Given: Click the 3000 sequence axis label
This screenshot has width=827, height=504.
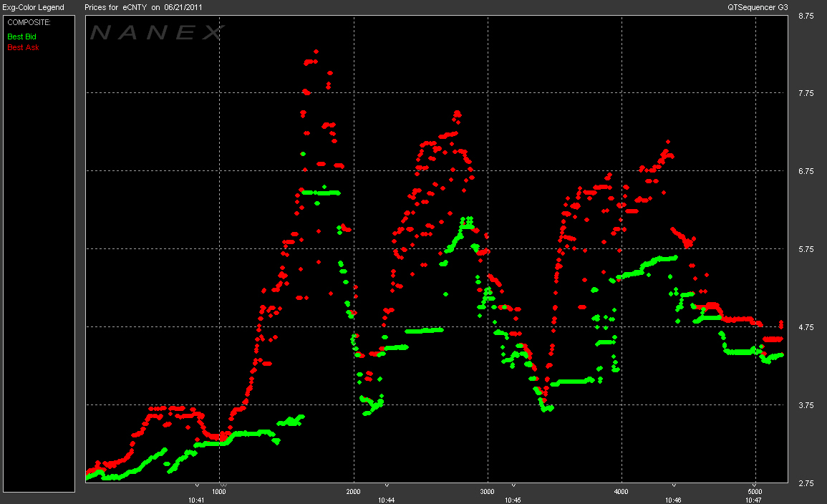Looking at the screenshot, I should click(487, 492).
